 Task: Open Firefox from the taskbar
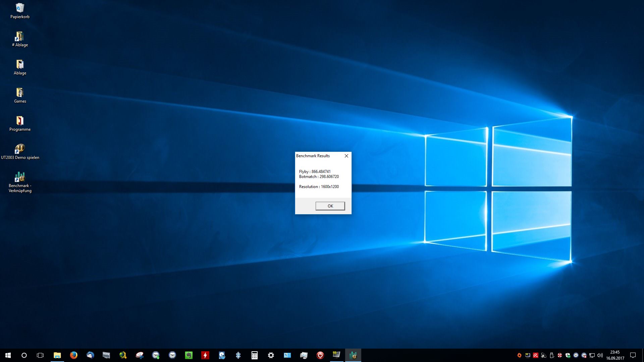pos(73,355)
